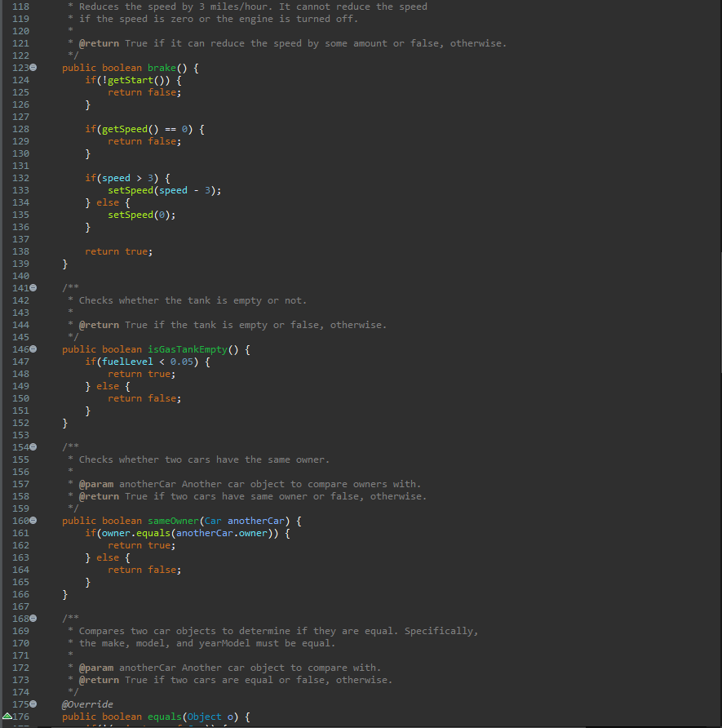Click the fold icon beside the @Override annotation

tap(33, 704)
